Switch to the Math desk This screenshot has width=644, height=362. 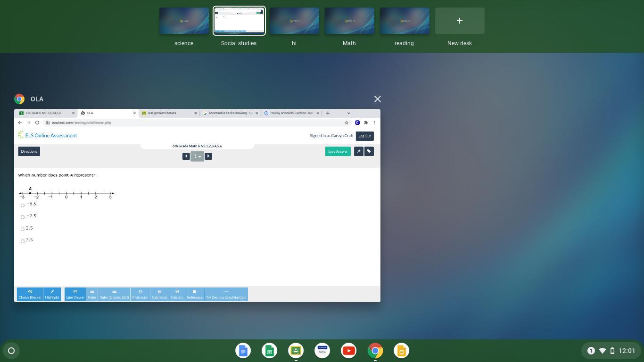[x=349, y=21]
